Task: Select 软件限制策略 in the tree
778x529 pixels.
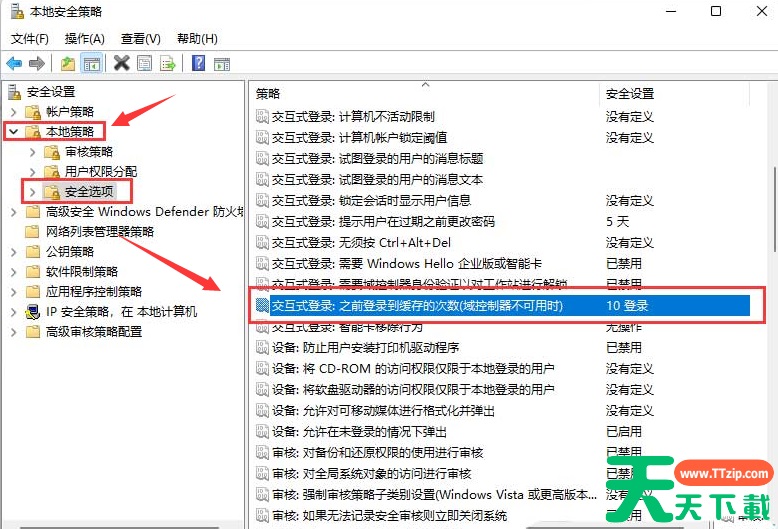Action: (x=82, y=271)
